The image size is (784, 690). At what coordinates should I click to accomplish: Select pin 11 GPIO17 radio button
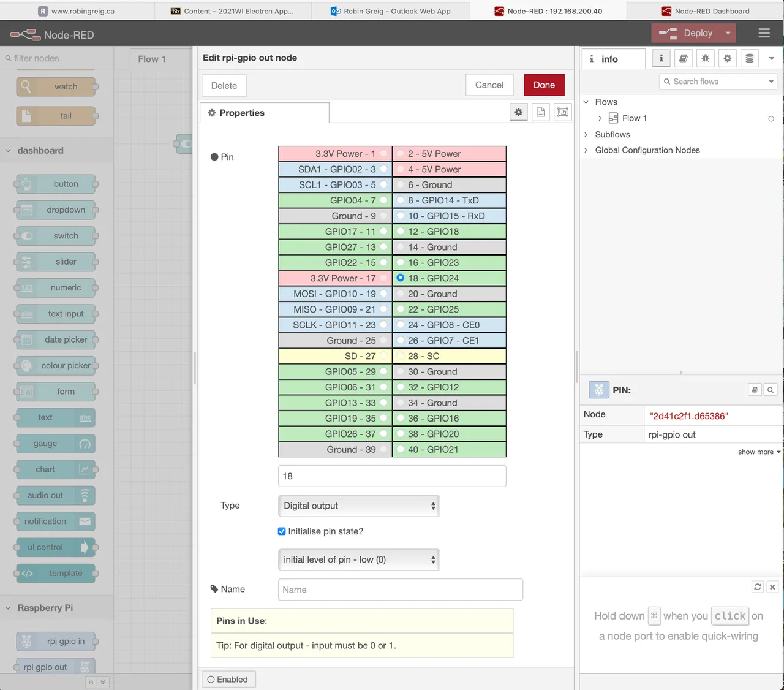click(x=383, y=232)
